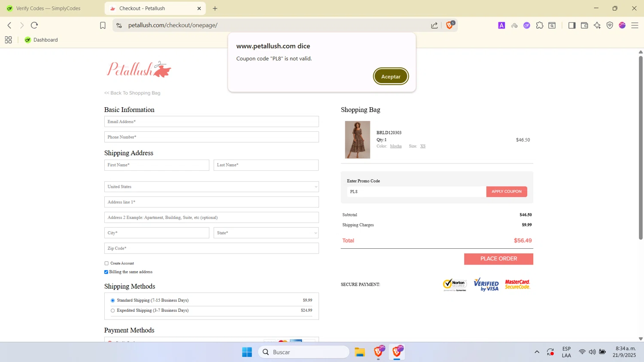
Task: Open the apps grid icon in bookmarks bar
Action: [8, 40]
